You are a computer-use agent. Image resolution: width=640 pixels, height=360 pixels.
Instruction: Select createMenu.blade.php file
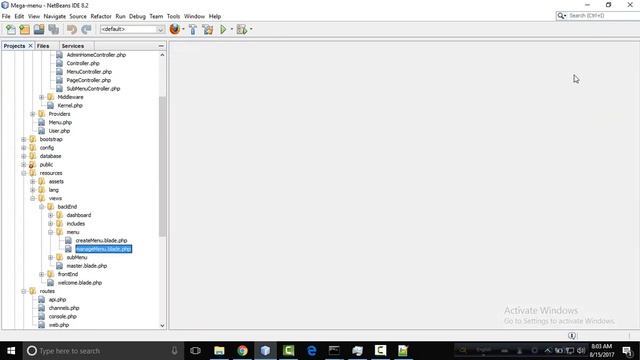[101, 240]
